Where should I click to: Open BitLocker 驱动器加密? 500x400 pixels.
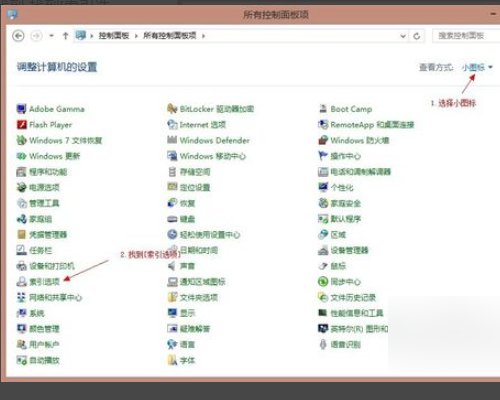[211, 109]
